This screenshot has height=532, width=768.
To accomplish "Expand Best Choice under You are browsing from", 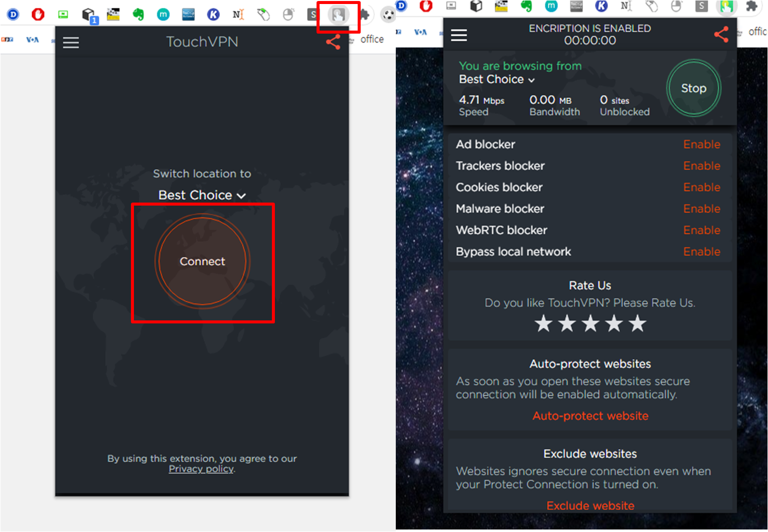I will coord(497,79).
